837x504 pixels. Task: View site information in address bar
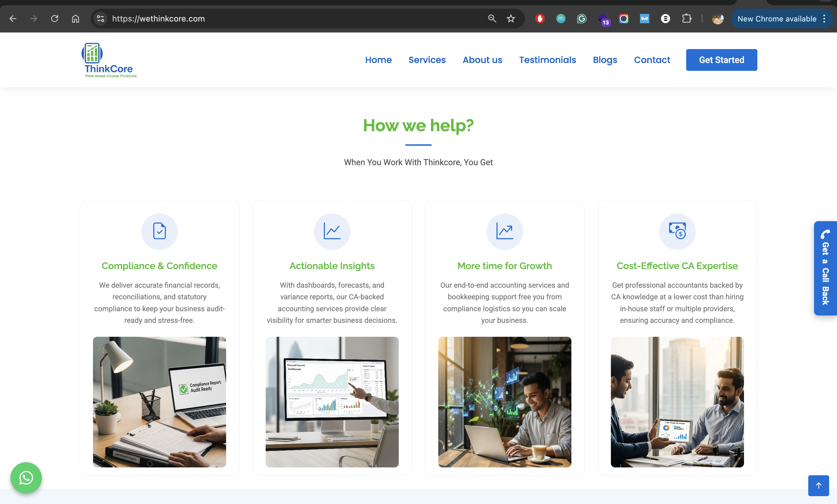tap(101, 19)
